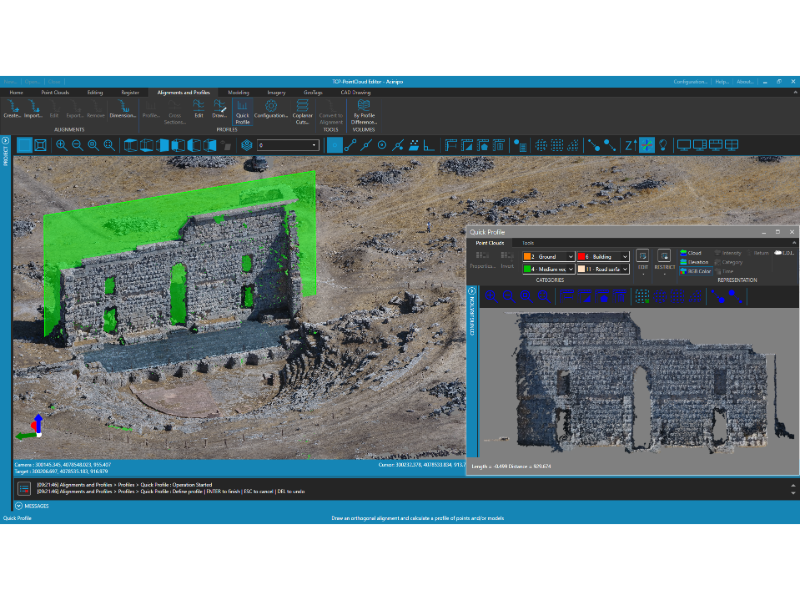Expand the 6 - Building category dropdown
Screen dimensions: 800x600
coord(603,257)
